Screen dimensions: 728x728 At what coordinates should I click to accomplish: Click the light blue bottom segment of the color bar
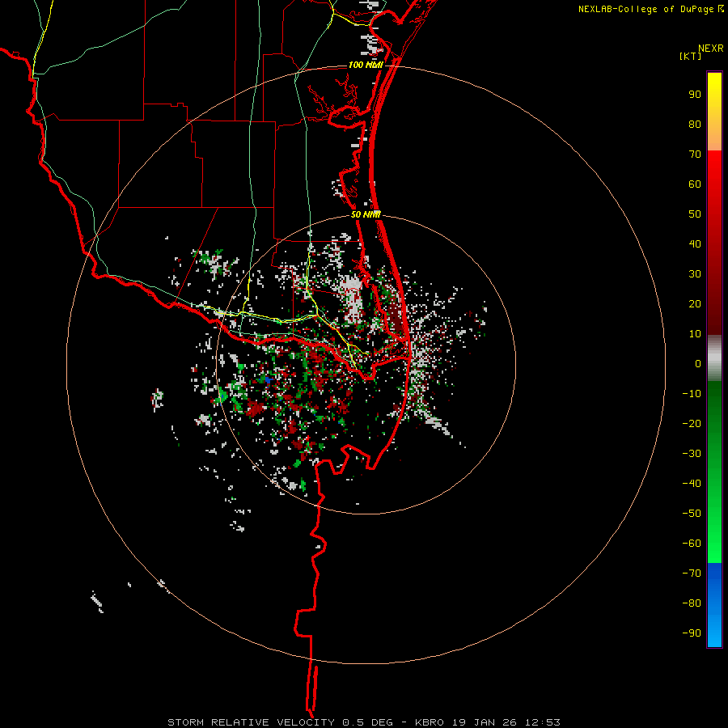click(x=714, y=632)
